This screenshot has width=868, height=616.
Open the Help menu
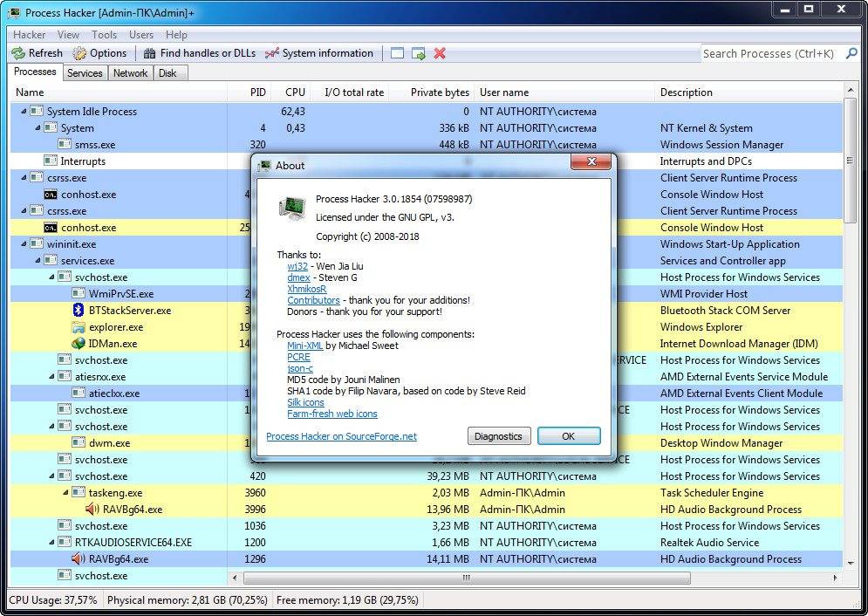click(176, 34)
